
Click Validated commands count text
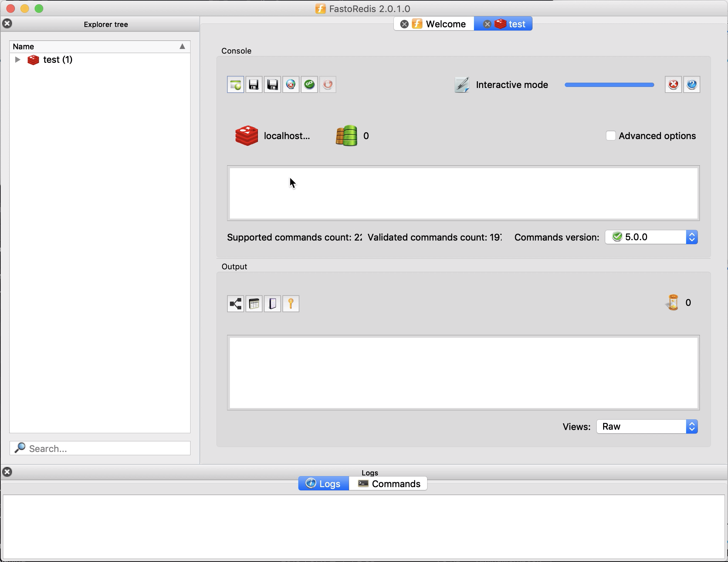coord(435,237)
